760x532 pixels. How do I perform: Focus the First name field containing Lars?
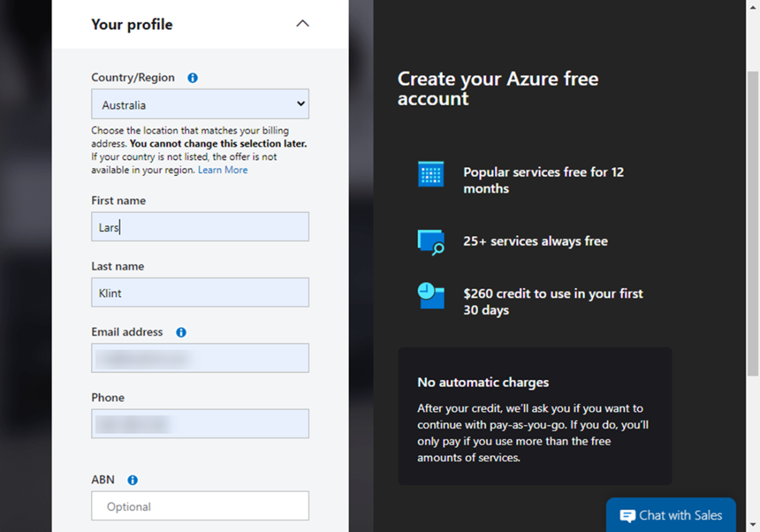click(x=200, y=227)
